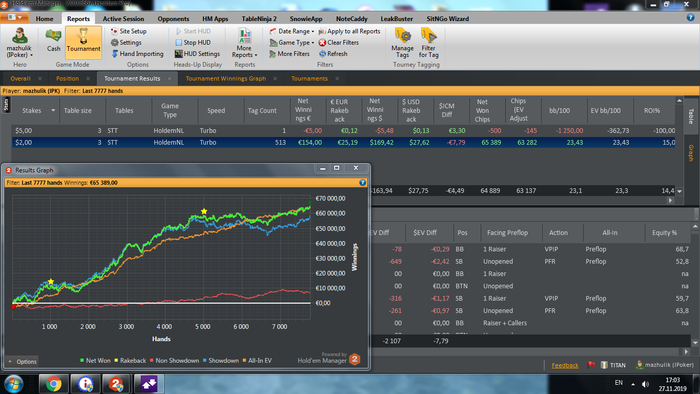Open Manage Tags
700x394 pixels.
click(402, 43)
